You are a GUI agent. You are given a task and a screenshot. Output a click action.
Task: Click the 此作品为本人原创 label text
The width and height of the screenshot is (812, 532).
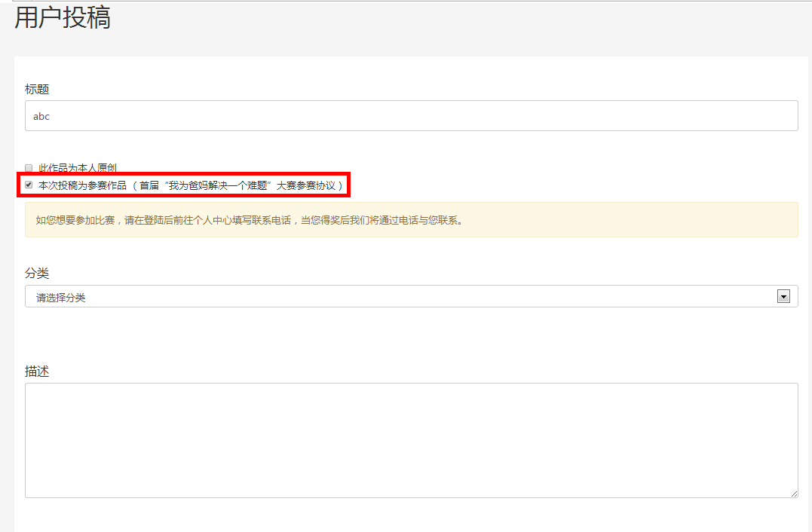coord(78,168)
